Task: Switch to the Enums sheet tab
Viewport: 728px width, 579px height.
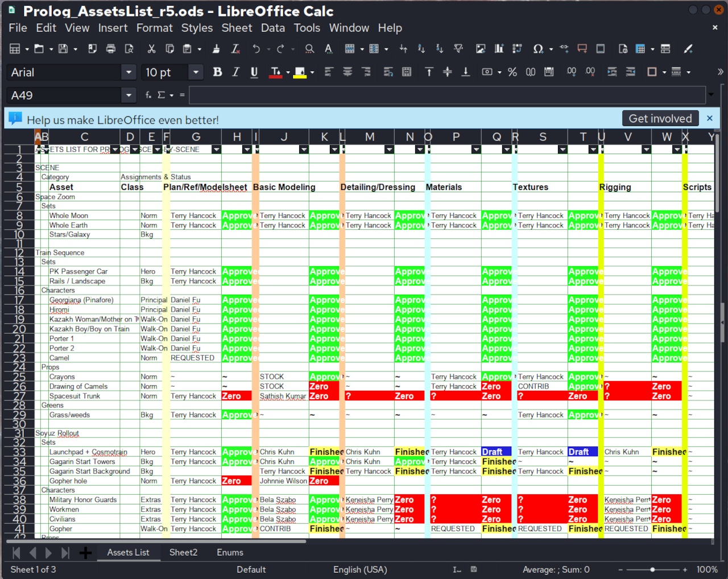Action: 230,552
